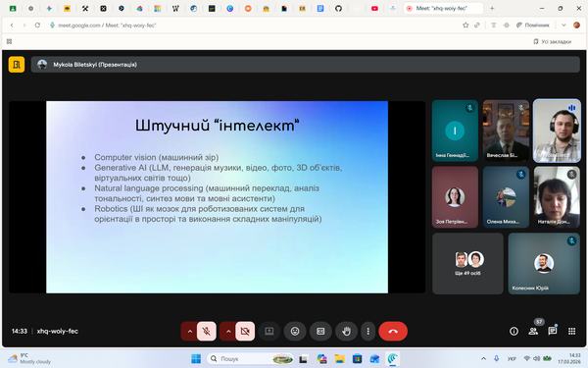Image resolution: width=588 pixels, height=368 pixels.
Task: Open browser profile avatar
Action: point(576,26)
